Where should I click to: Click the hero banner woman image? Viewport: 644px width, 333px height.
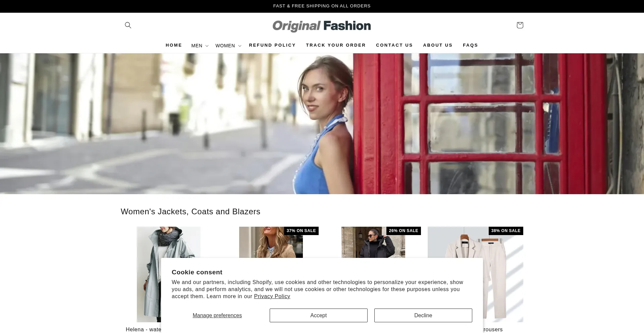322,124
